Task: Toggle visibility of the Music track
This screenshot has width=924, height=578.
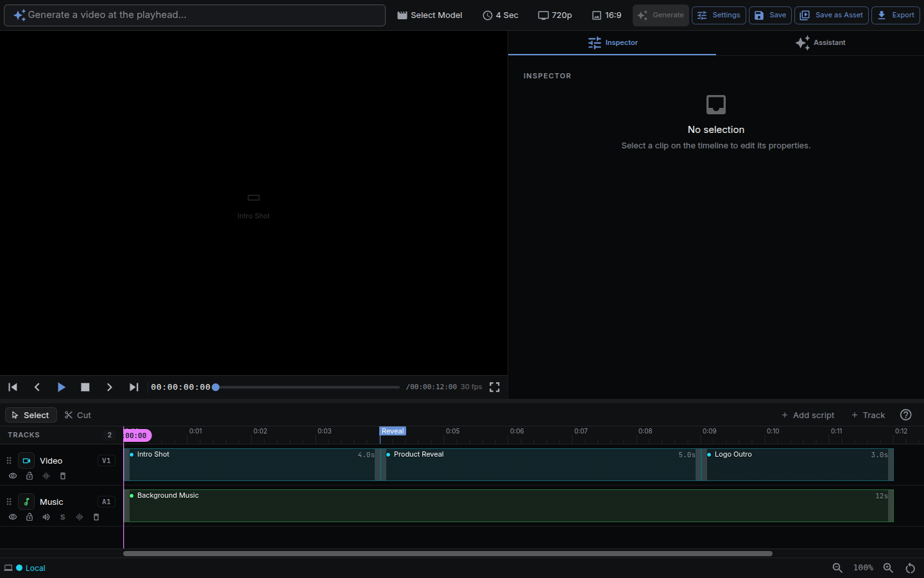Action: pyautogui.click(x=13, y=517)
